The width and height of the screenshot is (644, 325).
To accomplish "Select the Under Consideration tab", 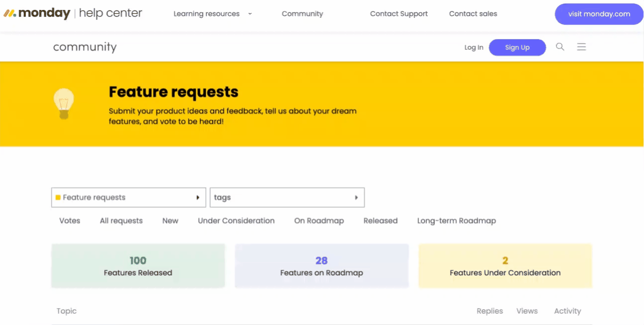I will [236, 221].
